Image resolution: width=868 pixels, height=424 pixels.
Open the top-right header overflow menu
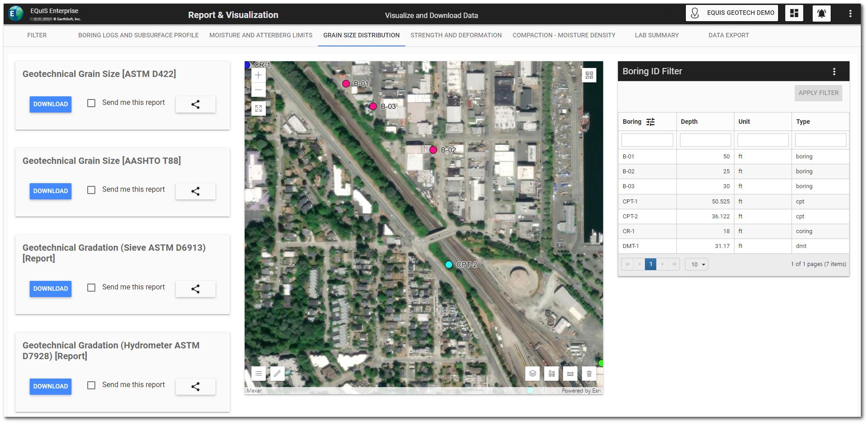(x=850, y=14)
